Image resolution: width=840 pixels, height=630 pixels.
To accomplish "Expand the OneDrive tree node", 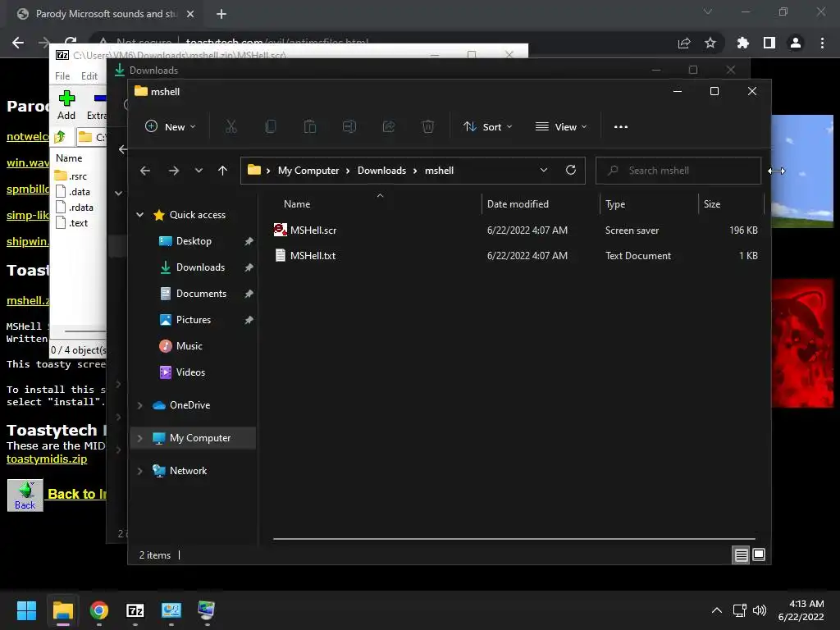I will pyautogui.click(x=139, y=405).
